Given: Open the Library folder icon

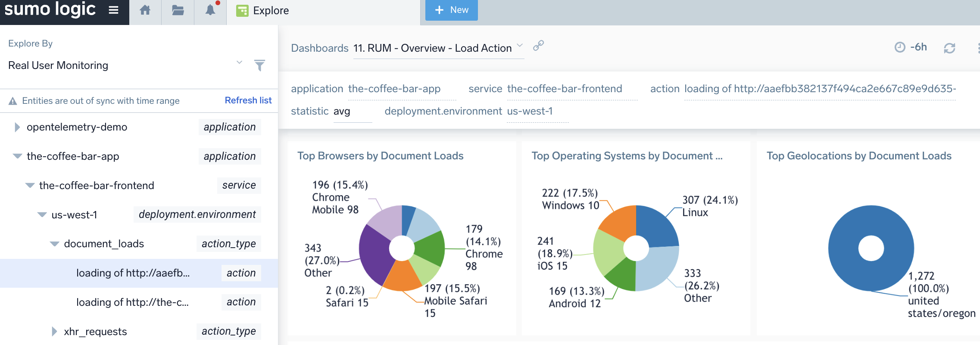Looking at the screenshot, I should click(x=178, y=10).
